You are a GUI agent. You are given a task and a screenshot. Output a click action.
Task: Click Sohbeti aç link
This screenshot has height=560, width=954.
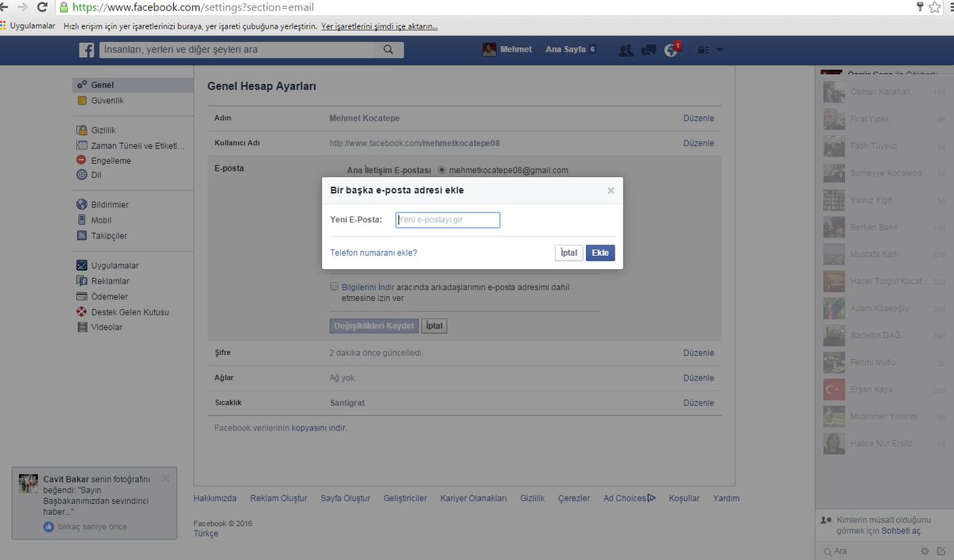tap(900, 531)
